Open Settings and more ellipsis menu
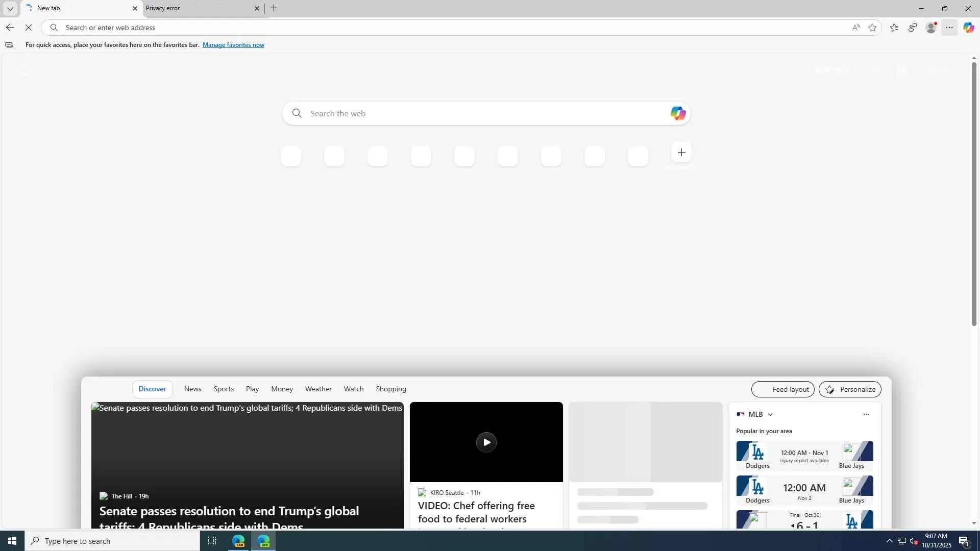 click(x=949, y=28)
